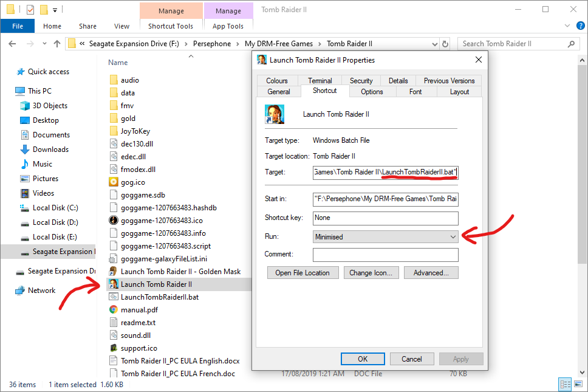Click into the Comment text field
This screenshot has width=588, height=392.
pos(386,255)
